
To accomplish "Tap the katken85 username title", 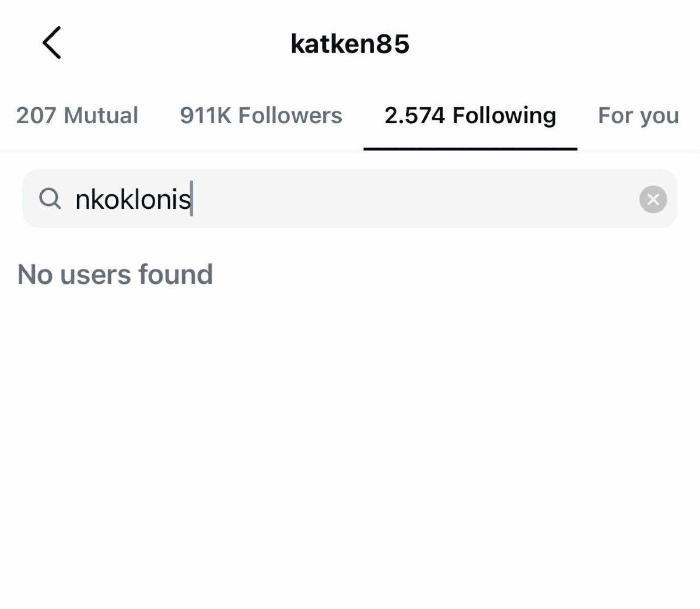I will pos(350,44).
